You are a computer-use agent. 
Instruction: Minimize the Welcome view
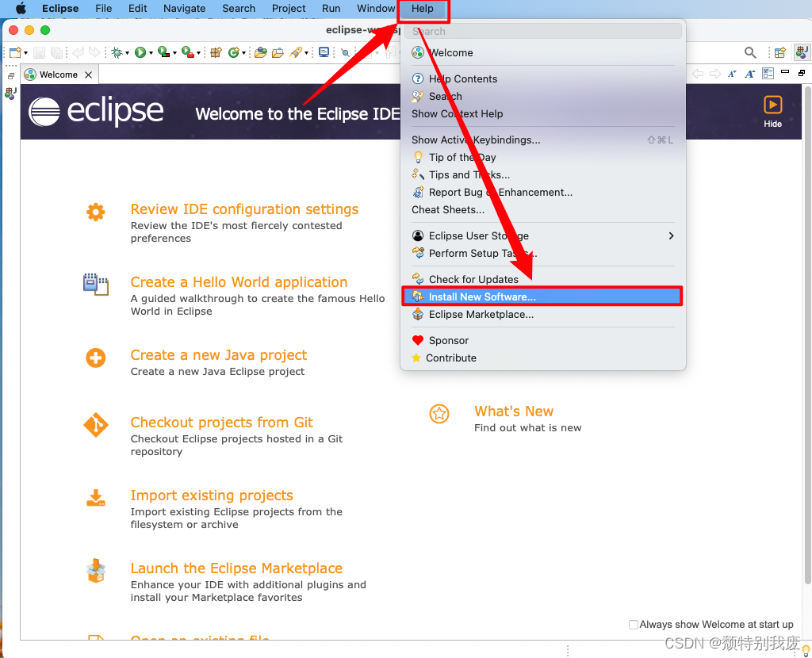click(x=785, y=72)
